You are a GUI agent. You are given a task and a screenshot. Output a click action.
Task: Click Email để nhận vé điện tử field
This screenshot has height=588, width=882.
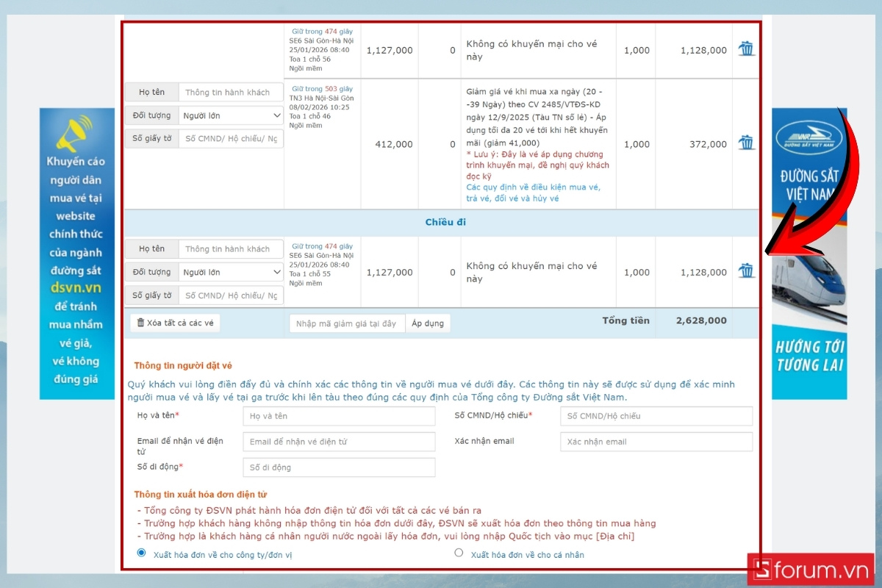339,442
